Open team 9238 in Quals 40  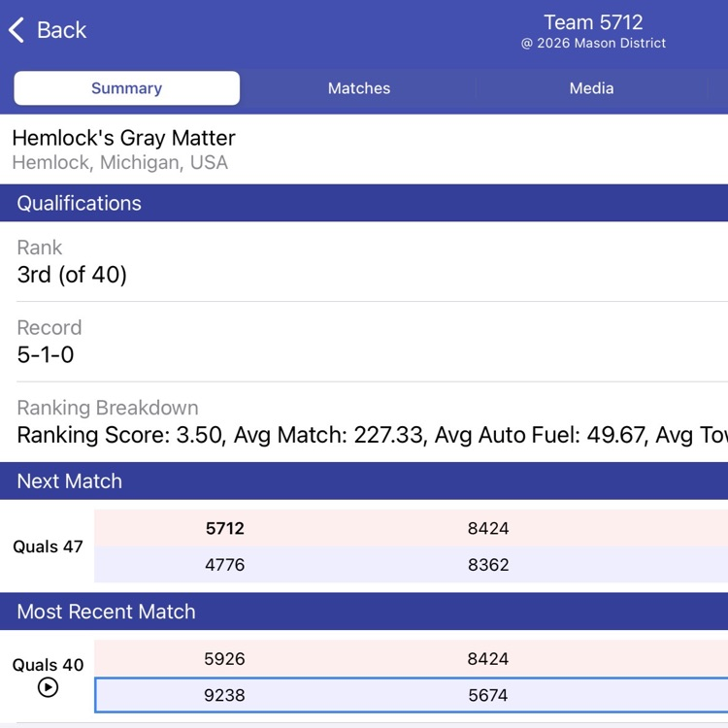[224, 695]
